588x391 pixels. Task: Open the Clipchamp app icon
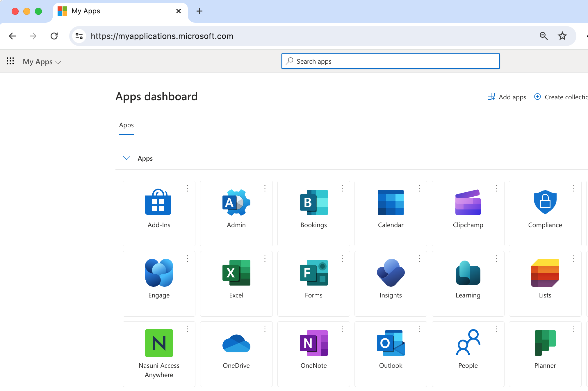coord(468,202)
